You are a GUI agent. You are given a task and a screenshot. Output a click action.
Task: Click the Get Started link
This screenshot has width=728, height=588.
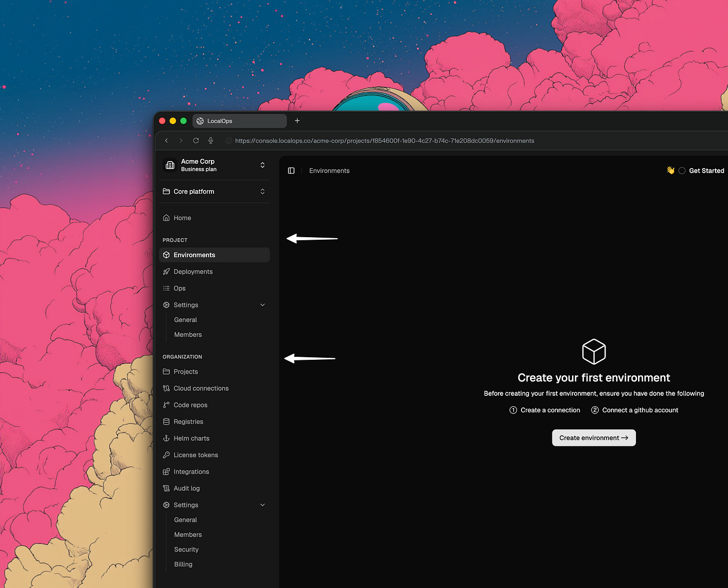(x=706, y=171)
